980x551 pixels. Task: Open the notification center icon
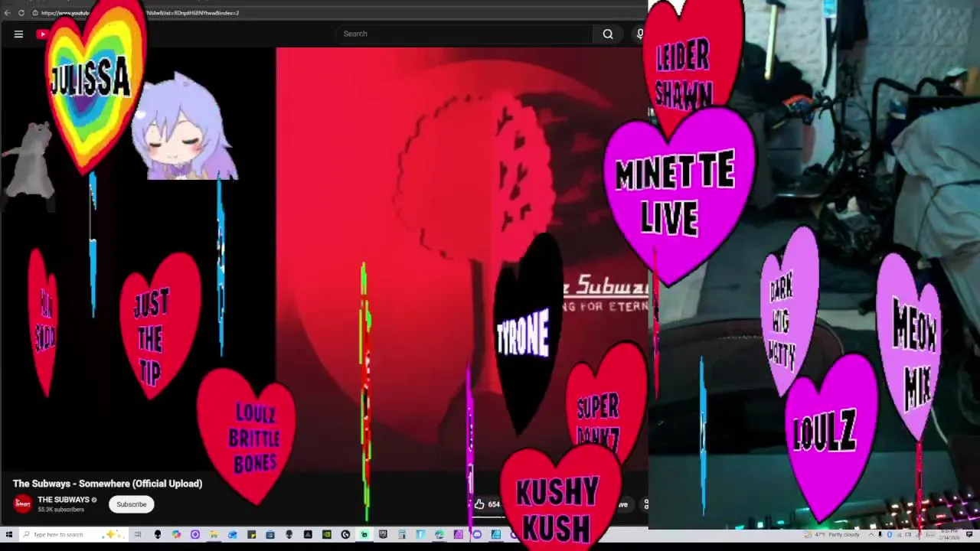[969, 534]
